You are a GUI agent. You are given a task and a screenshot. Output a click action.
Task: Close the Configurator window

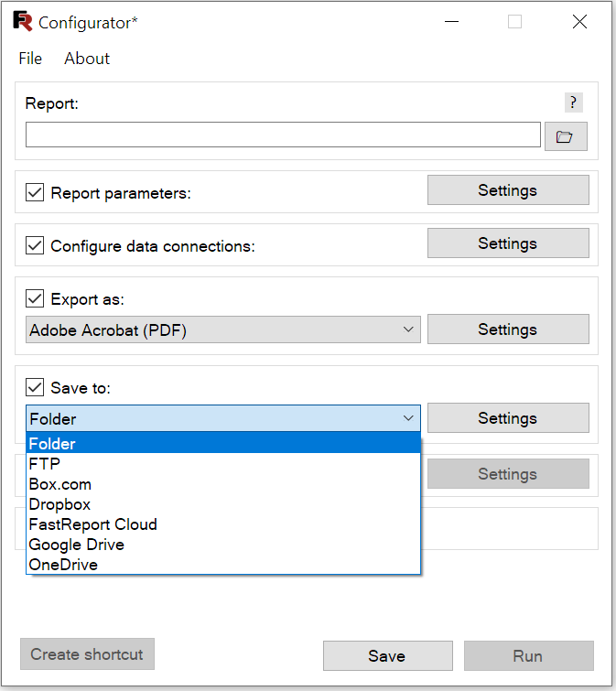[x=579, y=22]
